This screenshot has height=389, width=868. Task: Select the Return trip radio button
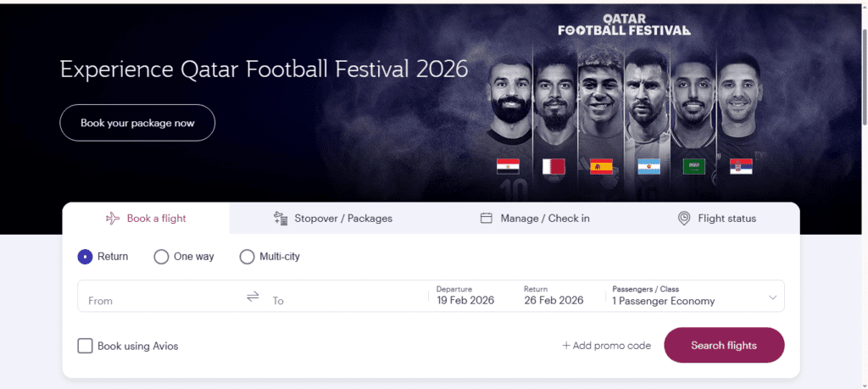[85, 257]
